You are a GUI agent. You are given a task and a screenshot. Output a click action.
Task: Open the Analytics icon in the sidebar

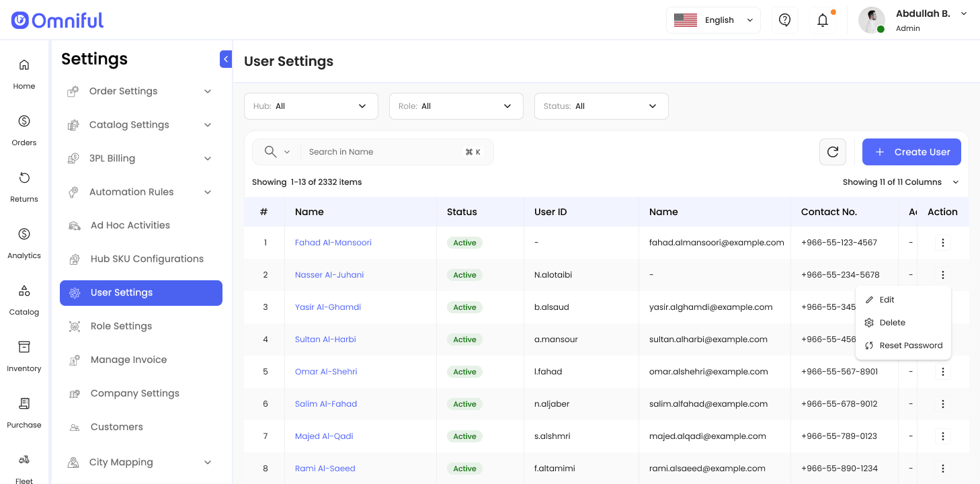pos(24,242)
